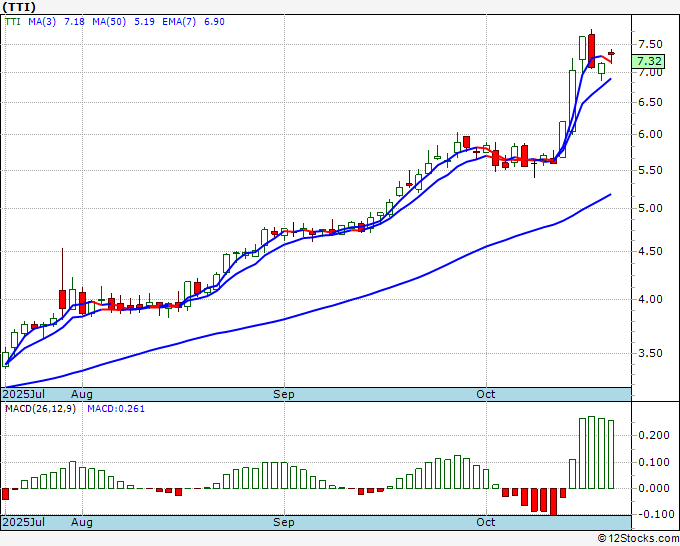
Task: Click the (TTI) chart title
Action: tap(19, 7)
